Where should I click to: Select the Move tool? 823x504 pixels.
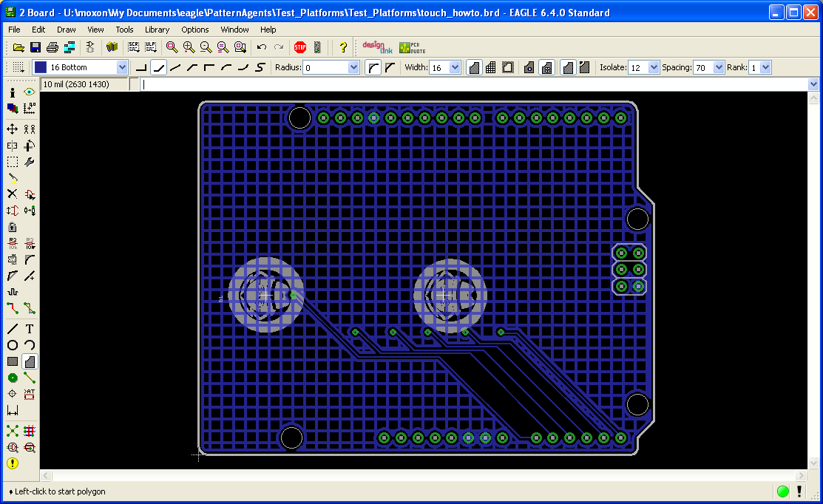pos(13,129)
